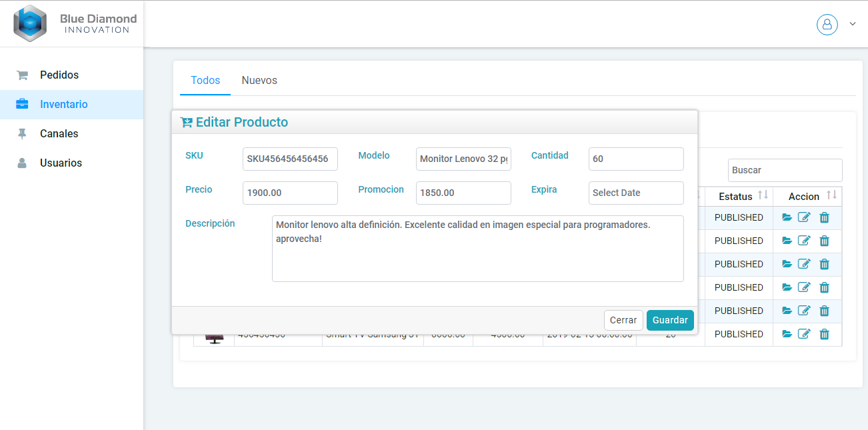Screen dimensions: 868x430
Task: Sort the table by the Estatus column
Action: click(x=763, y=195)
